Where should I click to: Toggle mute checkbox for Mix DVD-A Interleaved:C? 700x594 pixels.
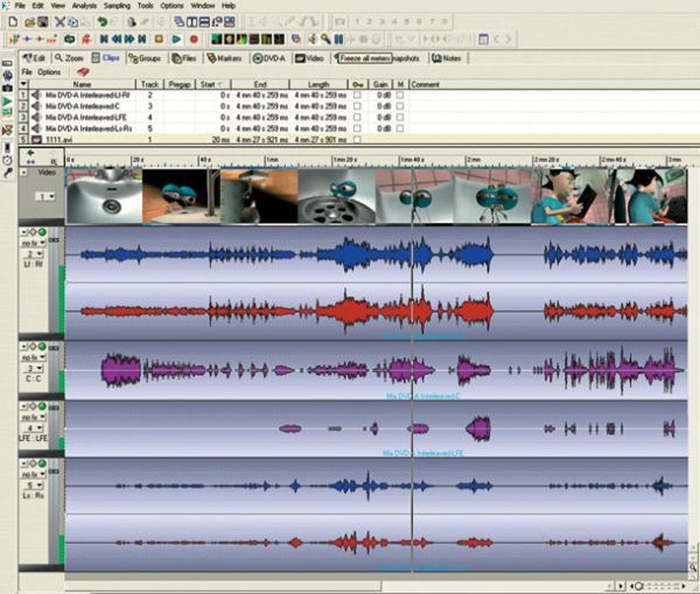click(x=399, y=106)
